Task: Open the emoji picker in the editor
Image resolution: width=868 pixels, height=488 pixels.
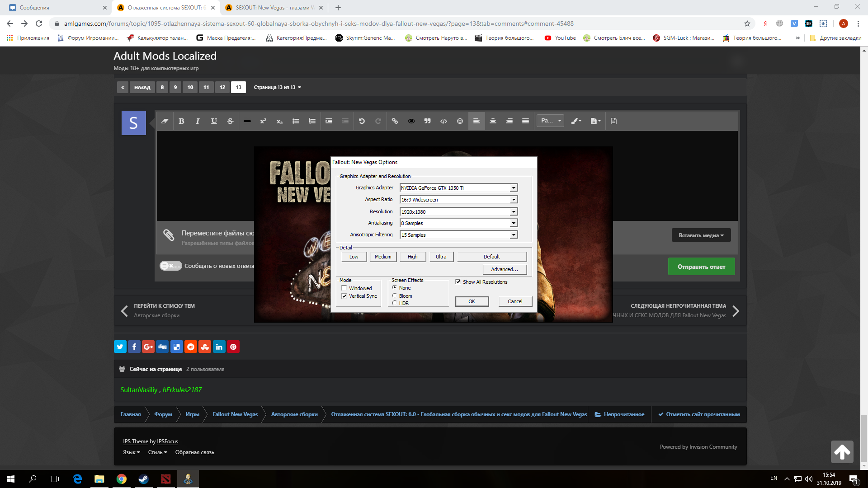Action: 460,121
